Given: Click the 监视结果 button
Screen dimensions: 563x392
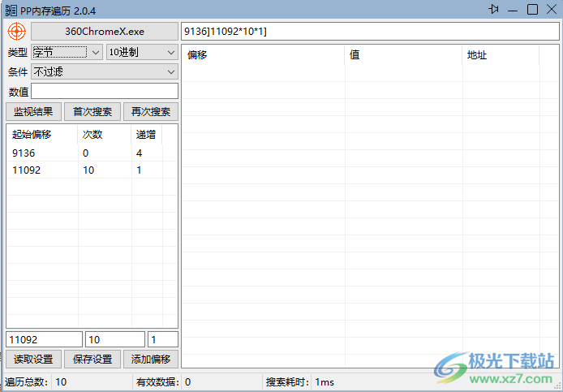Looking at the screenshot, I should coord(33,112).
